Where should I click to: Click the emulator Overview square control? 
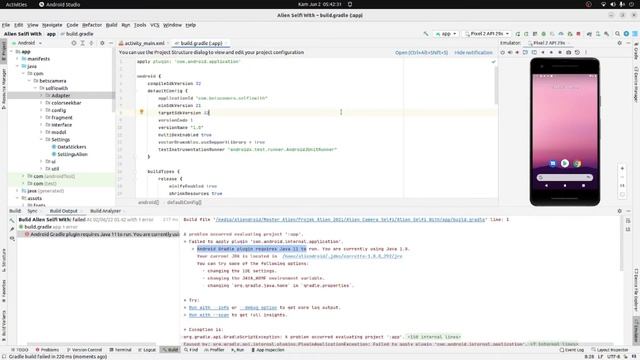click(560, 52)
